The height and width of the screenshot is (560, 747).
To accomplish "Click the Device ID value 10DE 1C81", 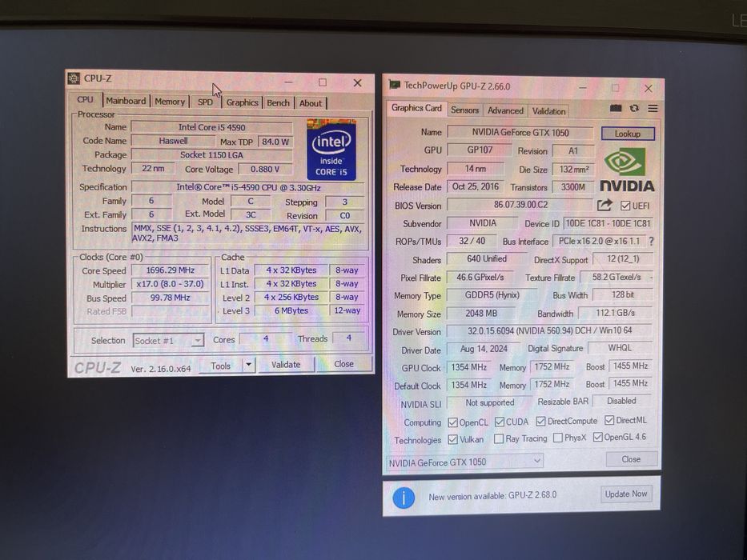I will (608, 223).
